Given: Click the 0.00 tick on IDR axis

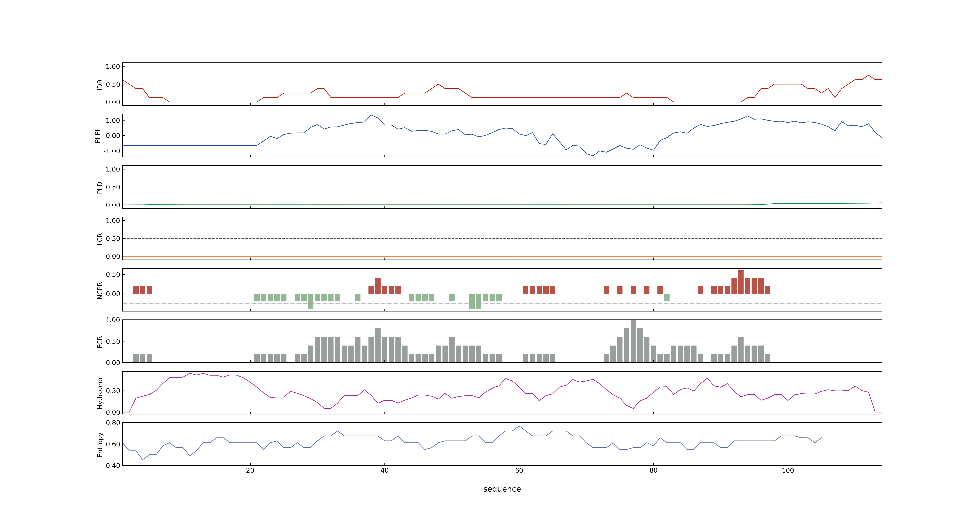Looking at the screenshot, I should pyautogui.click(x=113, y=102).
